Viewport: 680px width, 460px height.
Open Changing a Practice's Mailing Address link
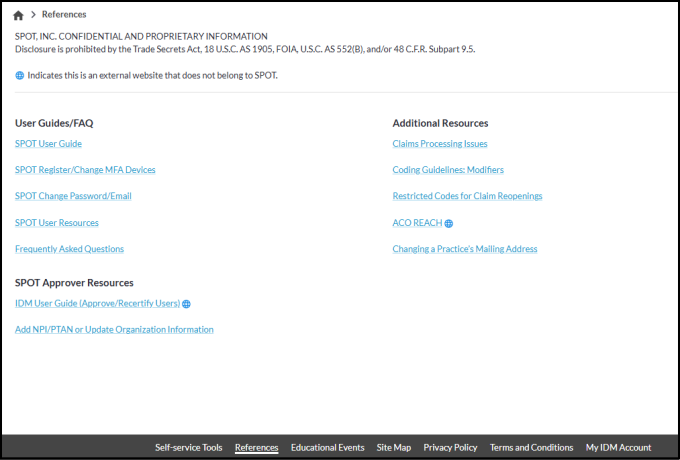465,249
